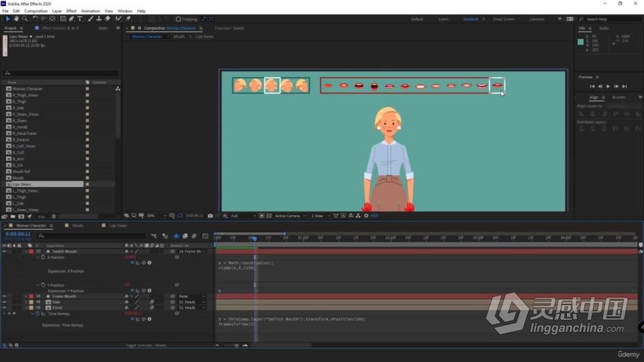This screenshot has height=362, width=644.
Task: Select the Pen tool
Action: (72, 19)
